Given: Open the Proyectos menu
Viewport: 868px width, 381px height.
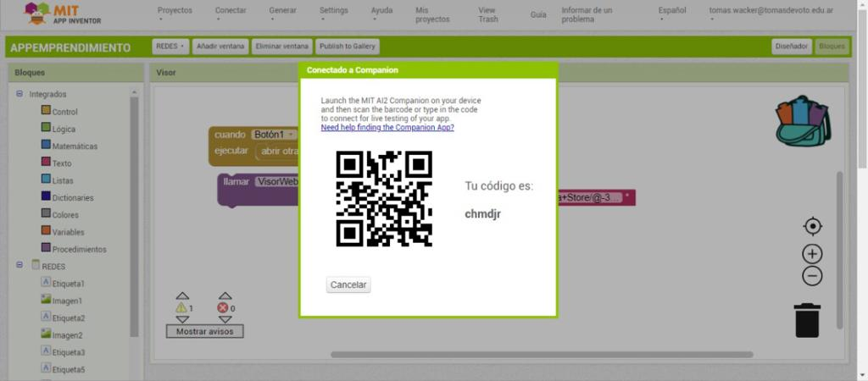Looking at the screenshot, I should [175, 14].
